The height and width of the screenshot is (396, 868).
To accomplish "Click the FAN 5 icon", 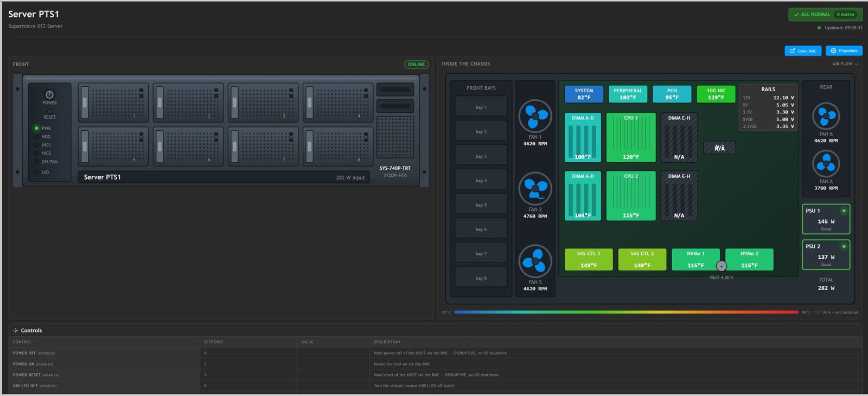I will click(x=535, y=261).
